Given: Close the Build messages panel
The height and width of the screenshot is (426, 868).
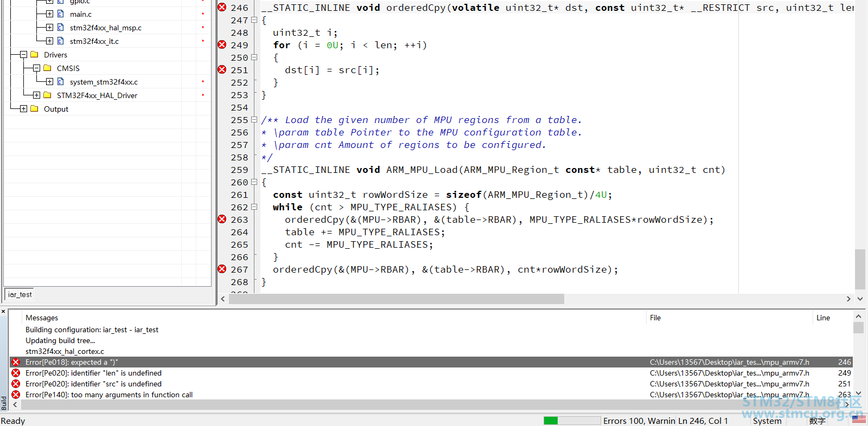Looking at the screenshot, I should [3, 312].
